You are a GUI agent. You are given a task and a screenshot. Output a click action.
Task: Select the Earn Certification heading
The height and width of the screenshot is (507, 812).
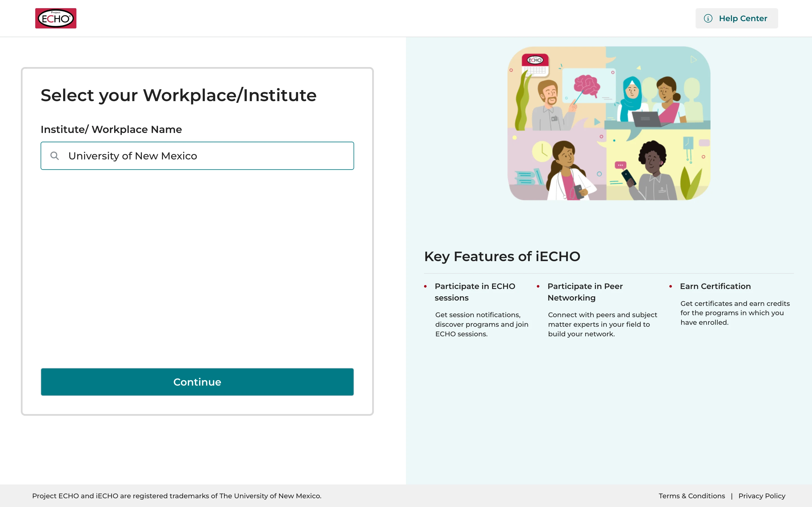(x=715, y=286)
